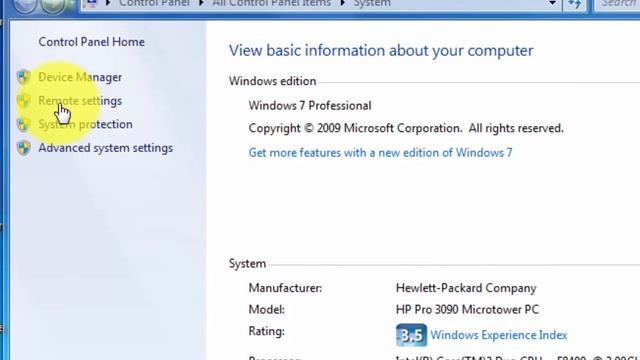640x360 pixels.
Task: Open Get more features with new edition link
Action: pos(380,153)
